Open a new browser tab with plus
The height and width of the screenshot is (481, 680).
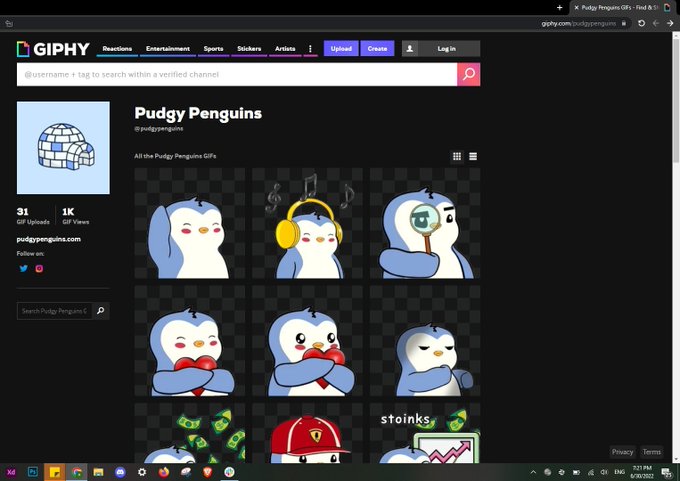tap(559, 7)
